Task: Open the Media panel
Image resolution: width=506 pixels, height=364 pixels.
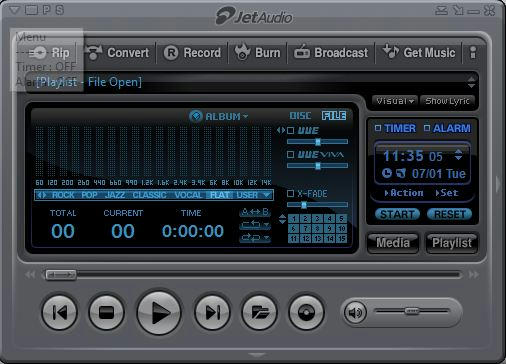Action: click(393, 243)
